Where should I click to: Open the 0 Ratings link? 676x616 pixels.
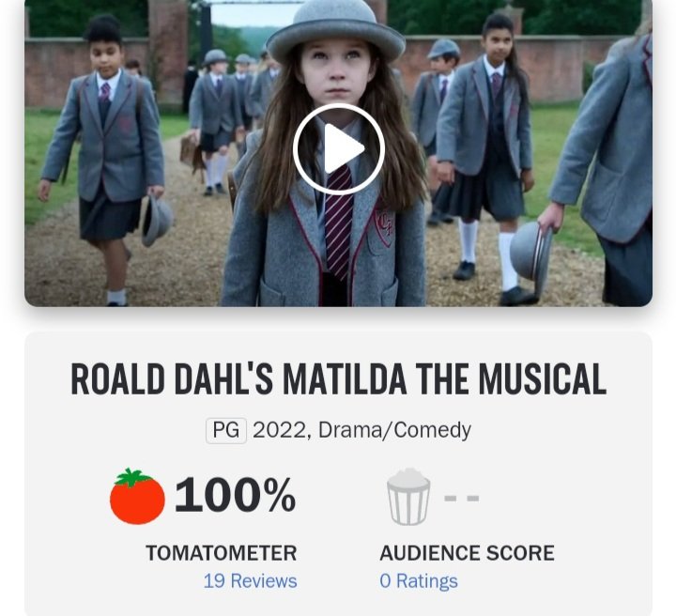[419, 580]
